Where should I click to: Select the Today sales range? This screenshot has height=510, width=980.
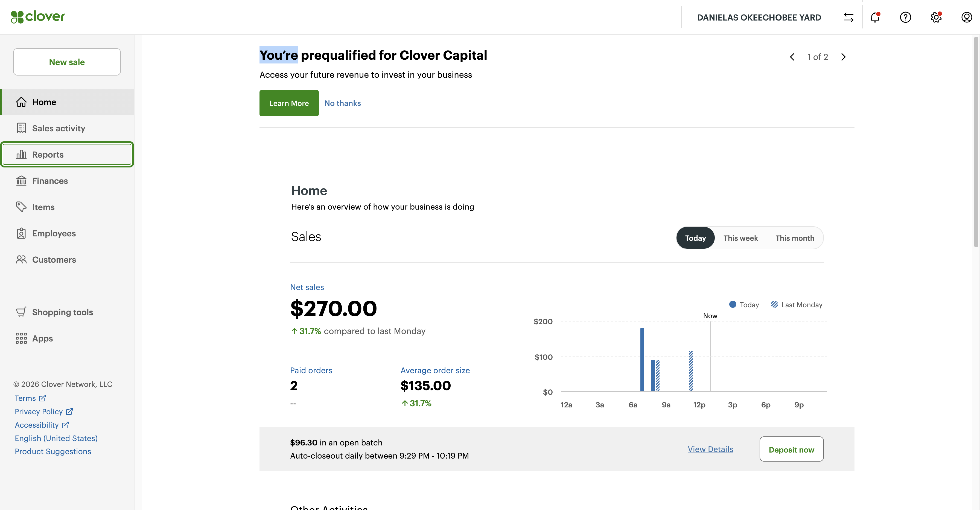[x=695, y=238]
